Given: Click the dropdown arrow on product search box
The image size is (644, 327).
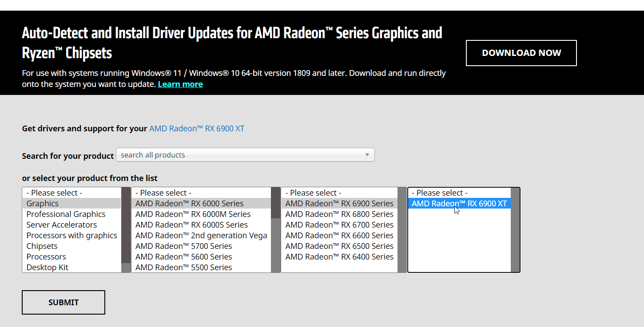Looking at the screenshot, I should 367,154.
